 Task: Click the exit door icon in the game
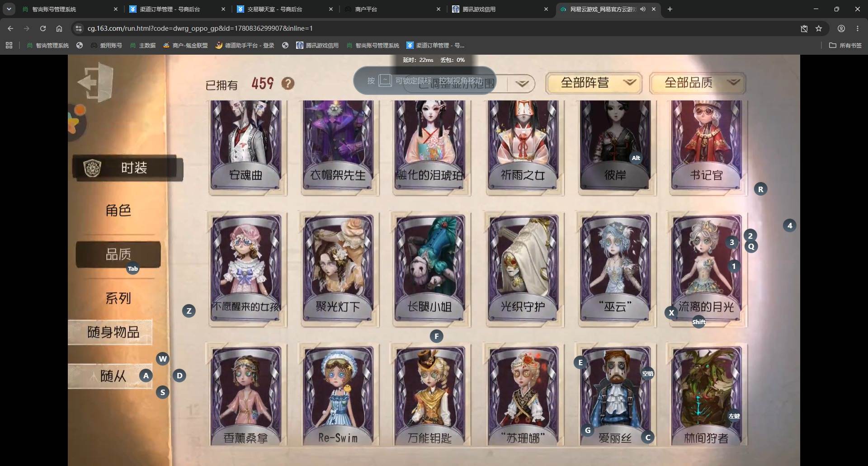click(96, 82)
